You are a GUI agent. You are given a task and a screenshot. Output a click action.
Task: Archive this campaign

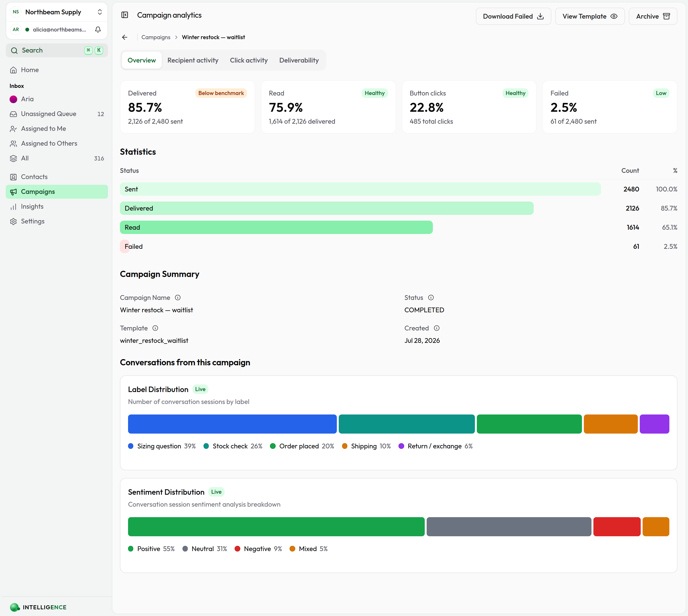pyautogui.click(x=653, y=16)
